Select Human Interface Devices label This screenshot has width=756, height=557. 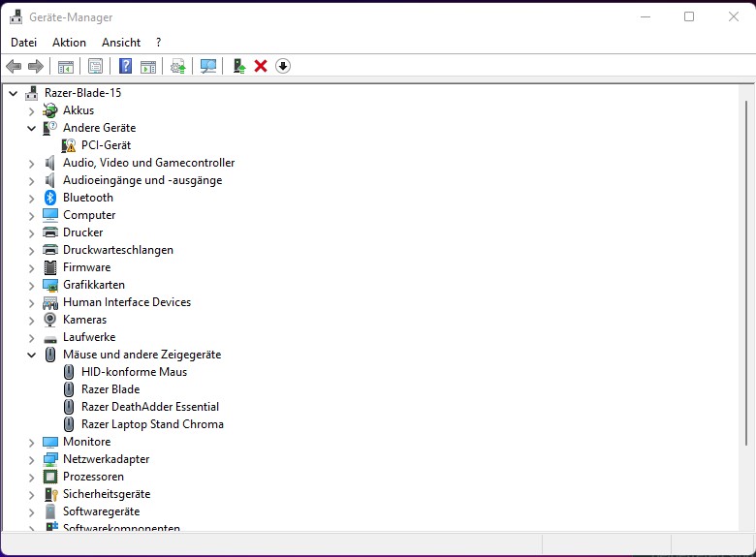click(x=127, y=302)
